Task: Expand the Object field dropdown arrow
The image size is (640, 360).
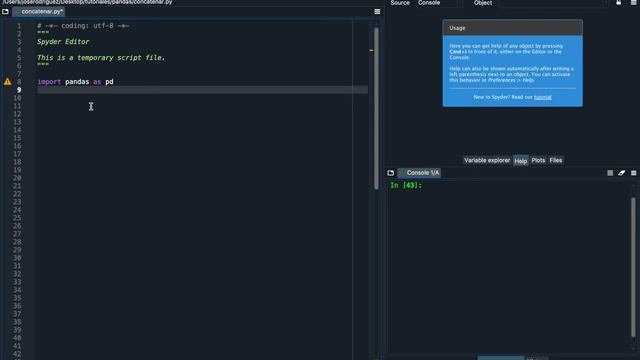Action: [606, 3]
